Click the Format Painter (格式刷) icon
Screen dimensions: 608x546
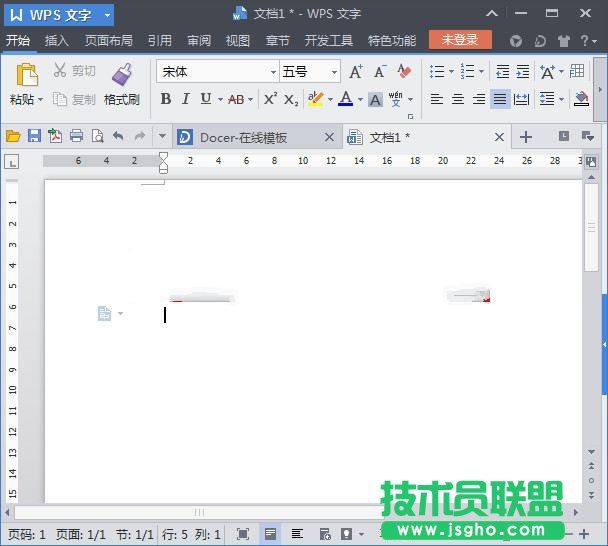click(x=122, y=76)
